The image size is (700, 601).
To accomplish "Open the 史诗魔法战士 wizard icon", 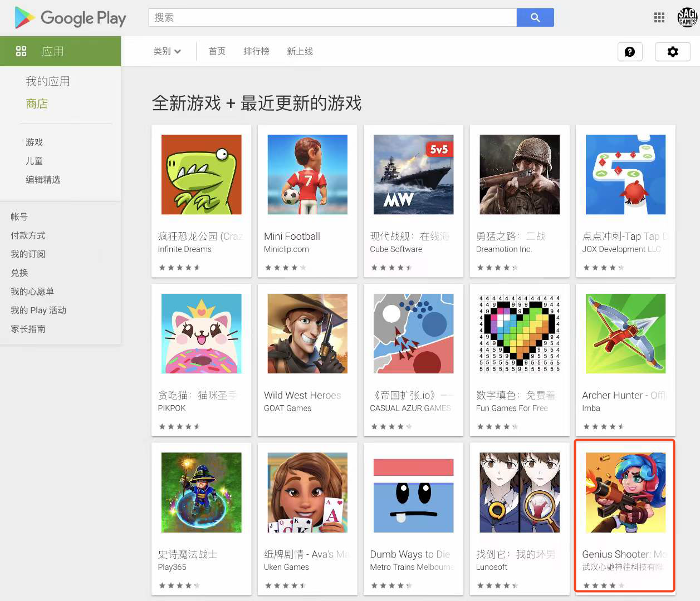I will point(202,492).
